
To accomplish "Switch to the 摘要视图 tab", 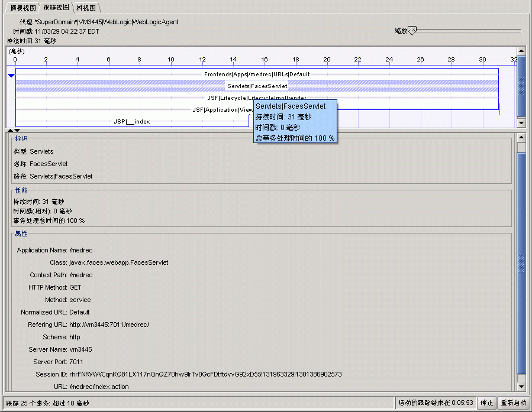I will coord(22,8).
